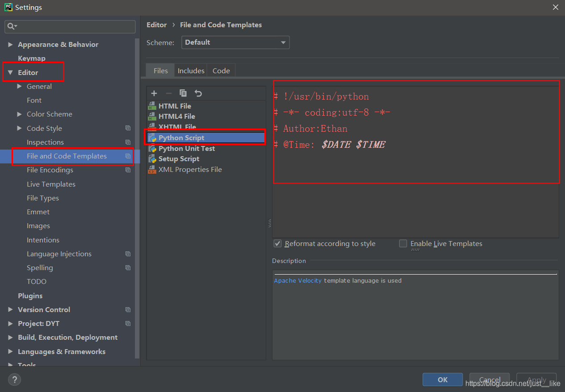Click the Apply button

click(536, 379)
